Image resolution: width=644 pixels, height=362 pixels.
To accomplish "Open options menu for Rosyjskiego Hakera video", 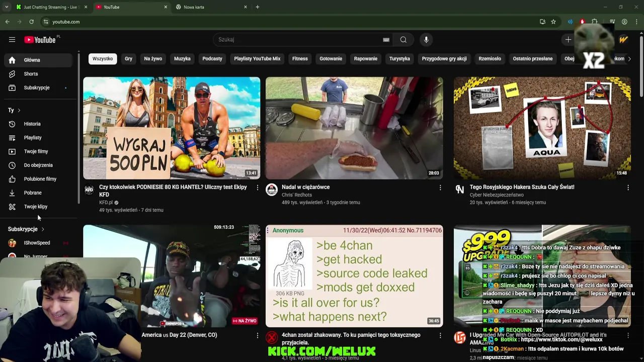I will pyautogui.click(x=628, y=188).
